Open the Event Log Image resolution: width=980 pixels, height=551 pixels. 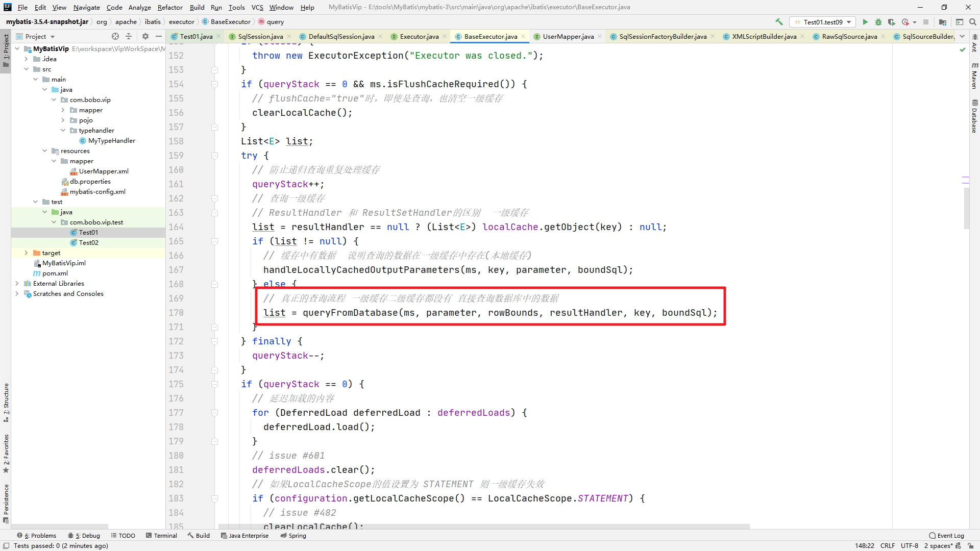947,536
